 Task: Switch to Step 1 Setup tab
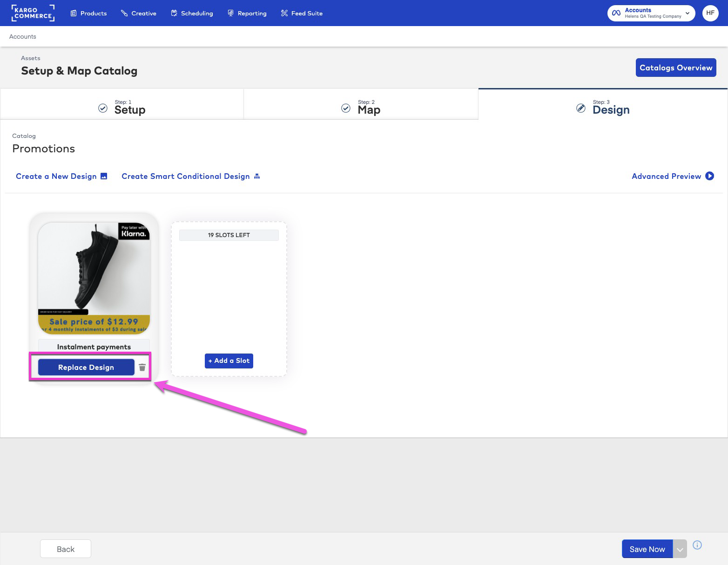coord(122,107)
